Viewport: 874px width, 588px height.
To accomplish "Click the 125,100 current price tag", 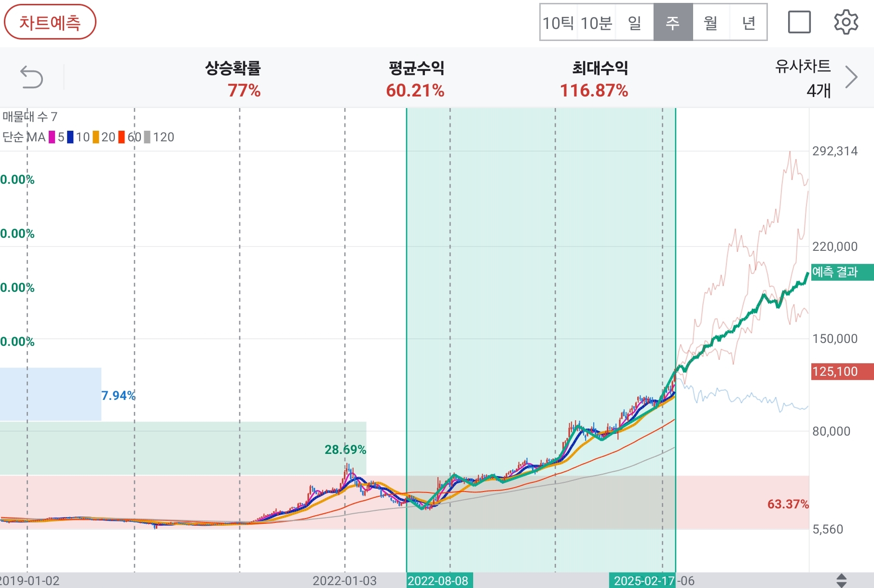I will (x=842, y=371).
